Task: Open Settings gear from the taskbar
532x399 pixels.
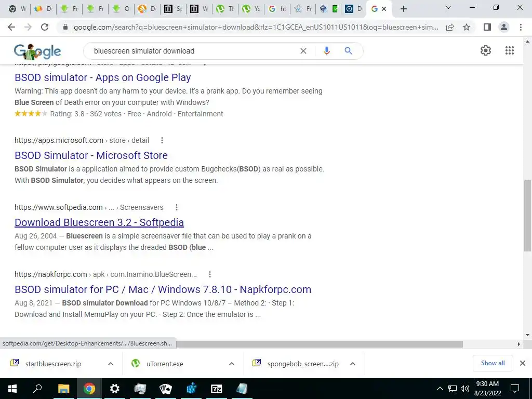Action: click(115, 389)
